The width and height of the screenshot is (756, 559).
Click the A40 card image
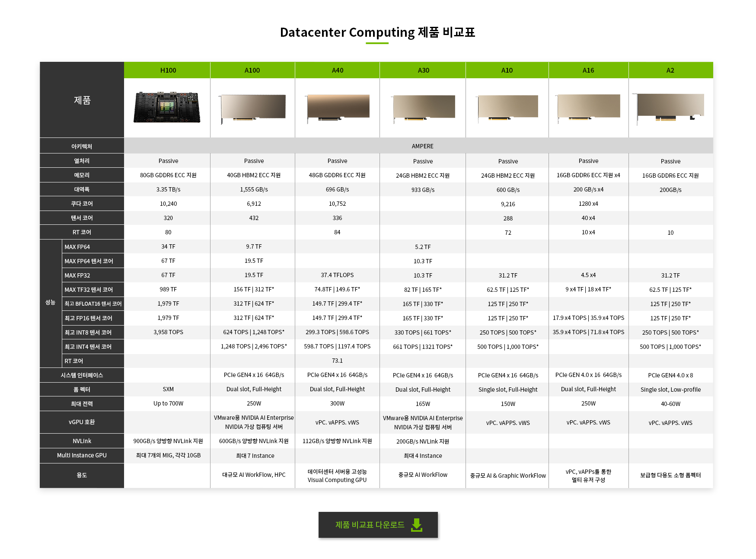pyautogui.click(x=338, y=108)
